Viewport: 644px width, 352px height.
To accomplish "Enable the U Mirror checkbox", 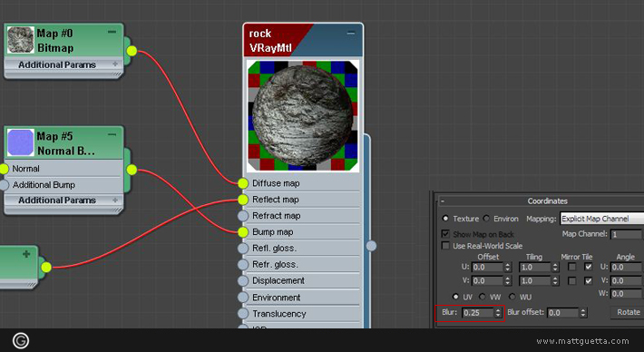I will tap(571, 267).
